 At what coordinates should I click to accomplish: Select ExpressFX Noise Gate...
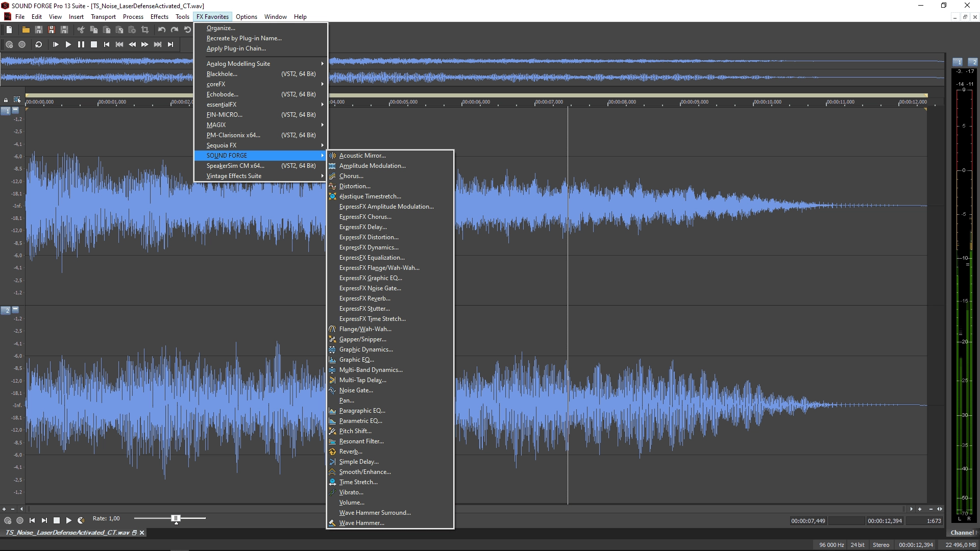click(390, 288)
